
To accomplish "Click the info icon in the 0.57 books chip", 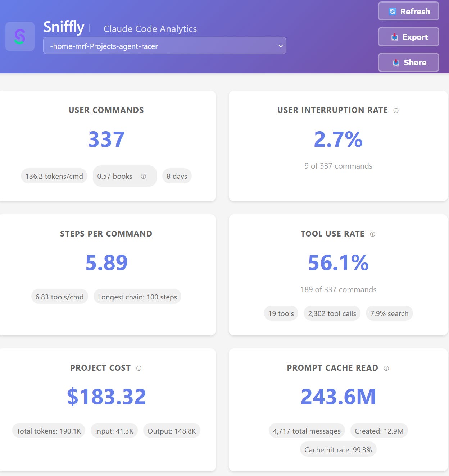I will tap(143, 176).
